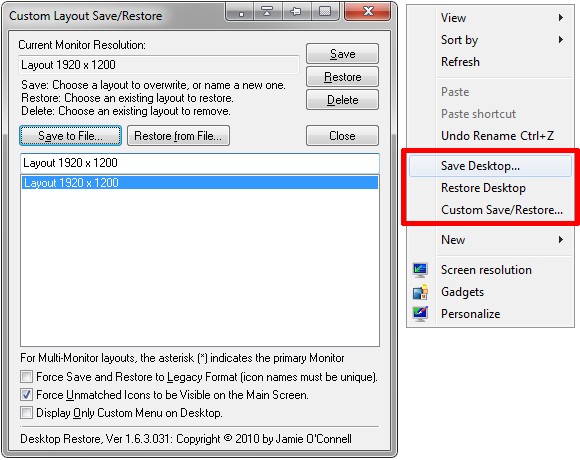
Task: Click the Current Monitor Resolution read-only field
Action: 159,65
